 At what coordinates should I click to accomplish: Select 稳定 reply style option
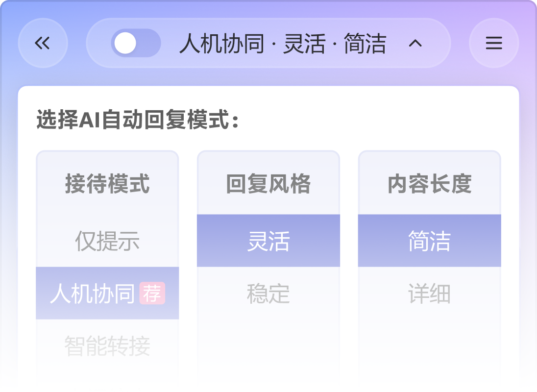coord(268,294)
